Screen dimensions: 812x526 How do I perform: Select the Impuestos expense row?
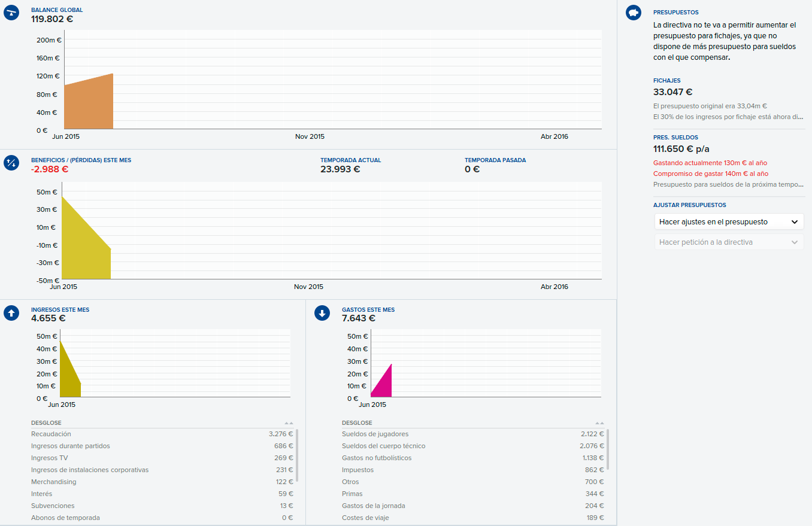coord(473,470)
